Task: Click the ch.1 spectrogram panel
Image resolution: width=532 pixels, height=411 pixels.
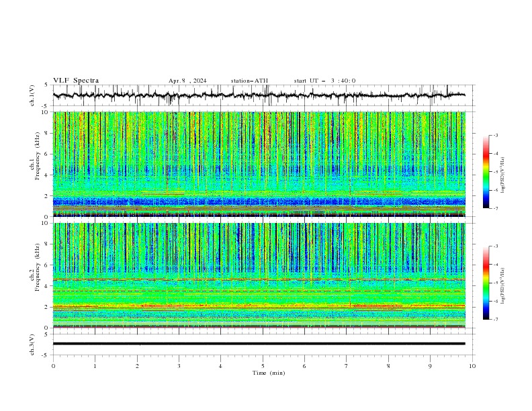Action: [x=259, y=164]
